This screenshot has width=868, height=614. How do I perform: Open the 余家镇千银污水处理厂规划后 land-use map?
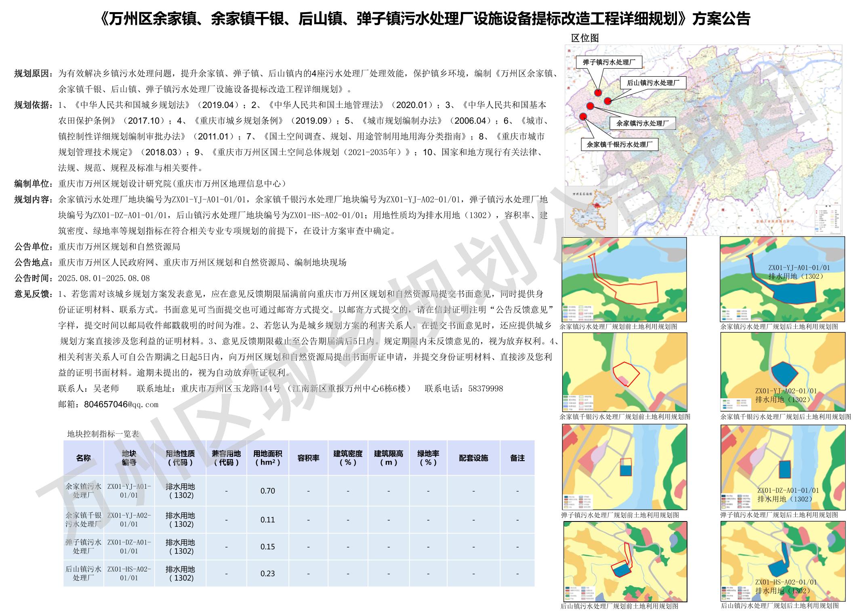pos(783,372)
